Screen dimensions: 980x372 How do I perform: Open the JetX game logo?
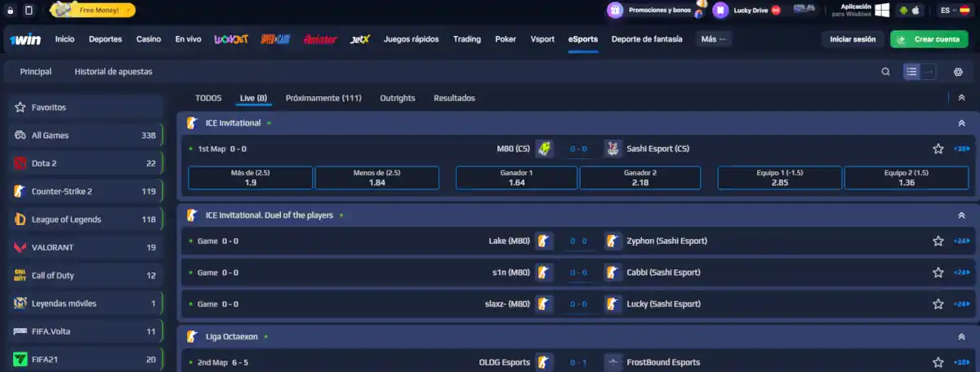coord(360,39)
